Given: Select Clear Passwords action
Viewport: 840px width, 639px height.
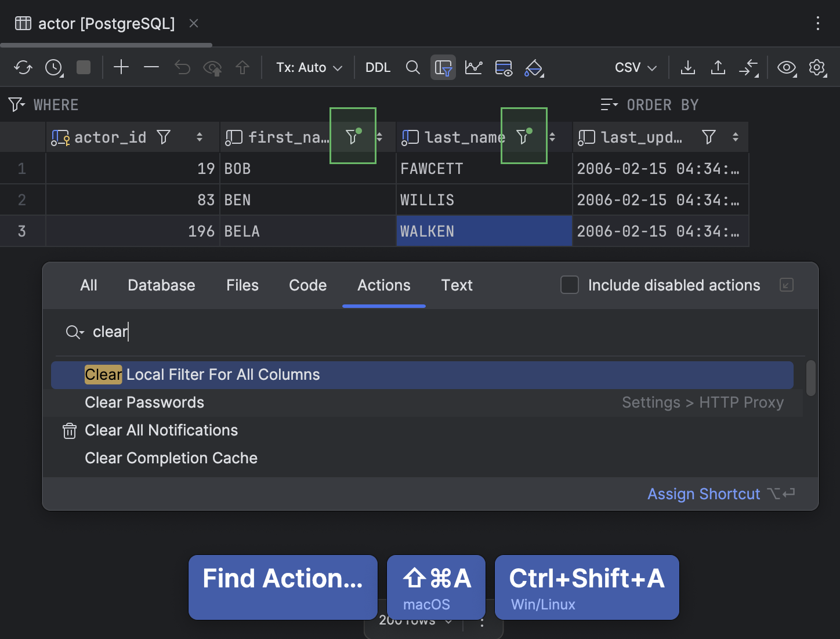Looking at the screenshot, I should (144, 402).
